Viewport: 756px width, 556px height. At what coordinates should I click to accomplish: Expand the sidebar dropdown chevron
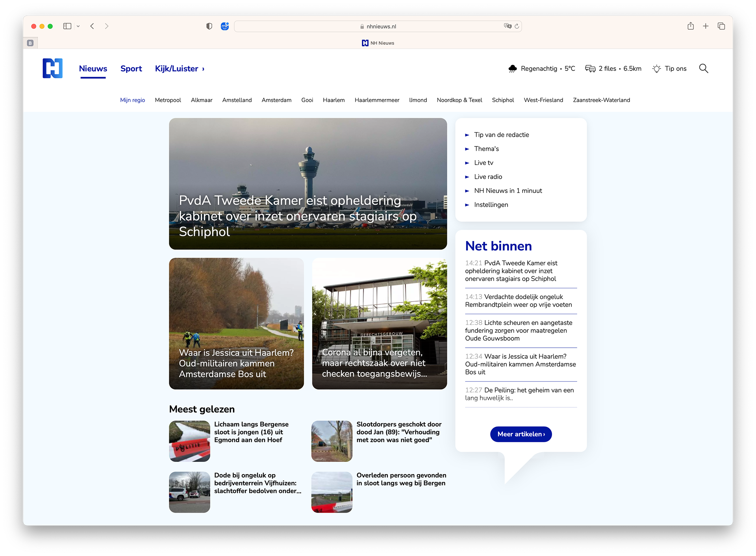click(x=78, y=26)
